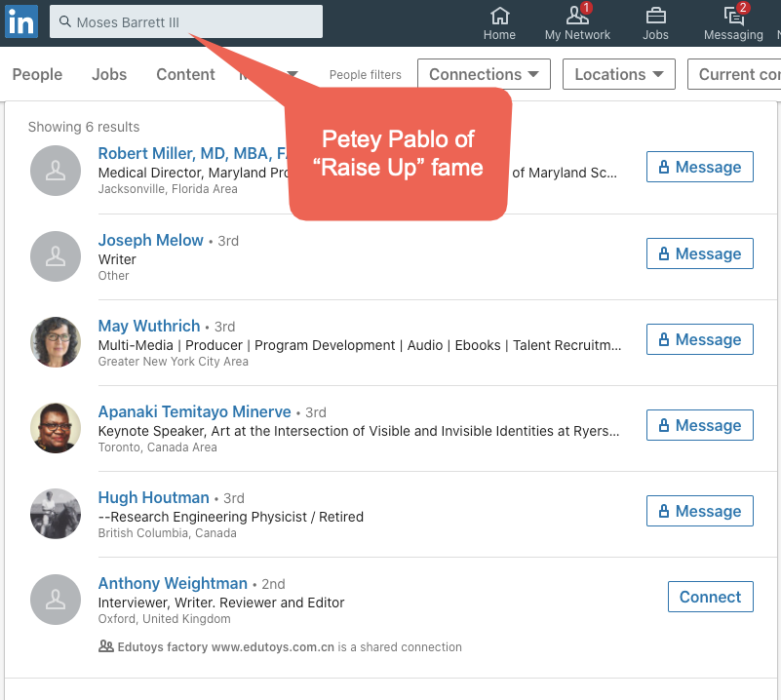This screenshot has height=700, width=781.
Task: Switch to the Content tab
Action: coord(185,74)
